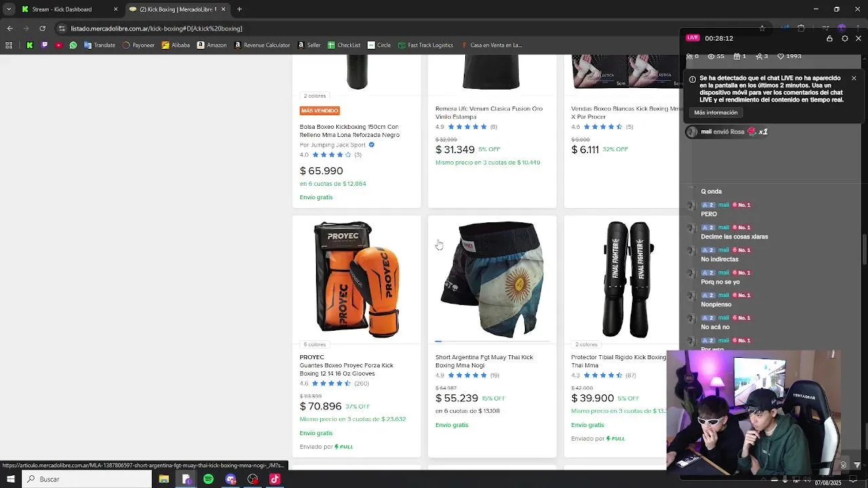This screenshot has width=868, height=488.
Task: Open the Circle bookmark
Action: [379, 45]
